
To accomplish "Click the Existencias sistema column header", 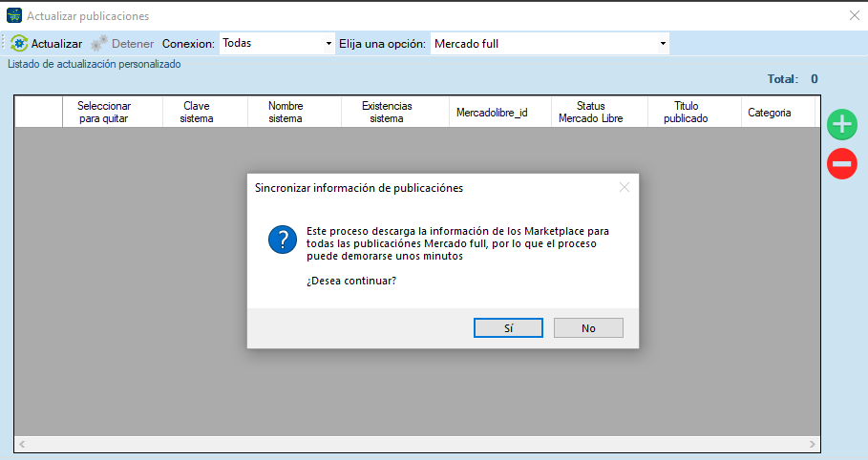I will 394,112.
